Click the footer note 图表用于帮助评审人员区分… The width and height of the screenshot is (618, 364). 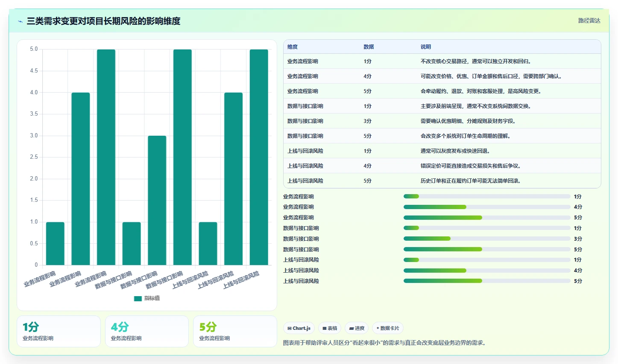click(x=385, y=343)
